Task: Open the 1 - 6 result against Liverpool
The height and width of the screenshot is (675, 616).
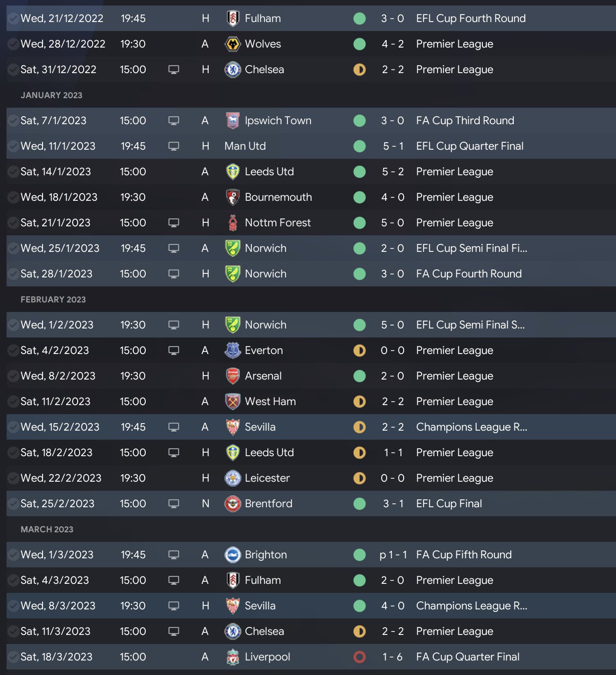Action: click(x=392, y=657)
